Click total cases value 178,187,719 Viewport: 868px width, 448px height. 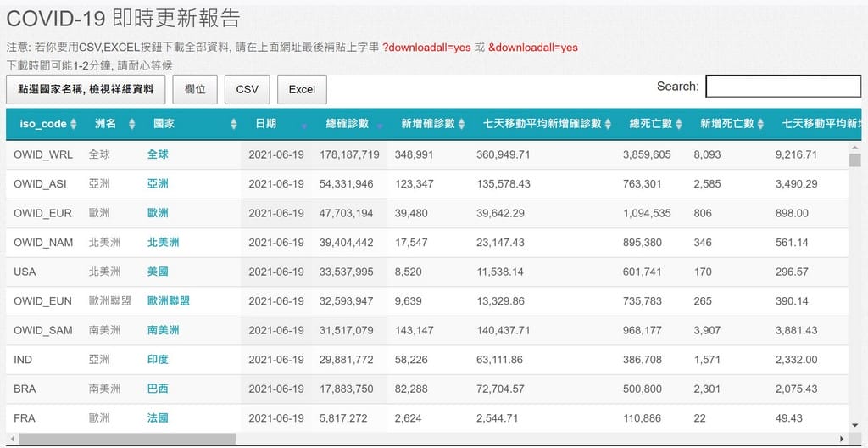(349, 154)
